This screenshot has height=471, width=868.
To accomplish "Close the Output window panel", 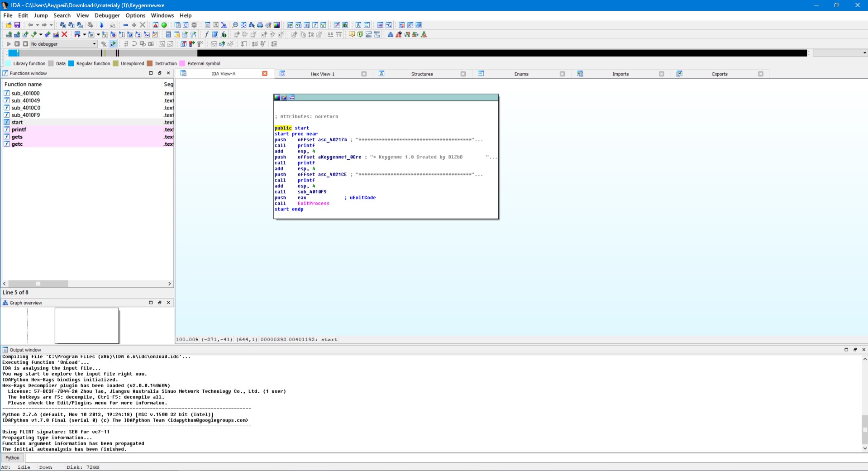I will pos(863,349).
